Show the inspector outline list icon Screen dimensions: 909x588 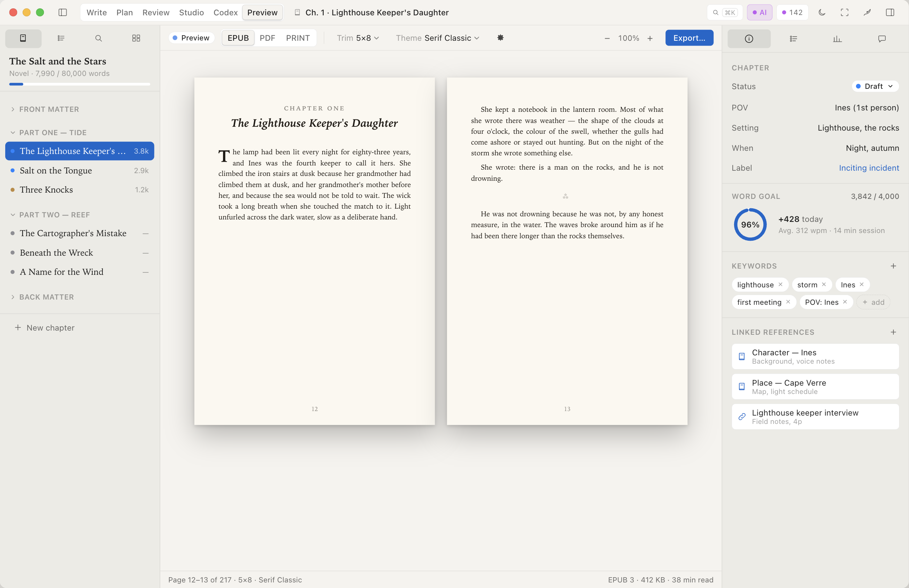coord(793,39)
